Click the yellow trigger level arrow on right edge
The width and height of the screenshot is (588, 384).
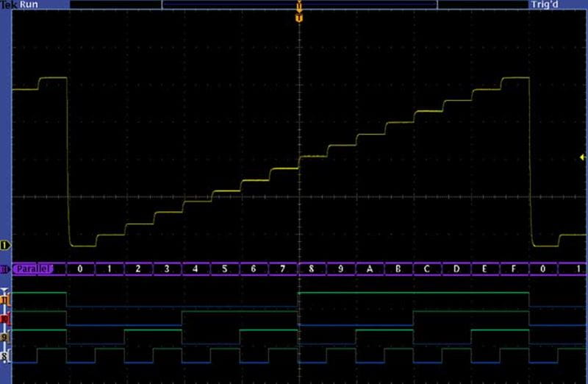tap(583, 157)
